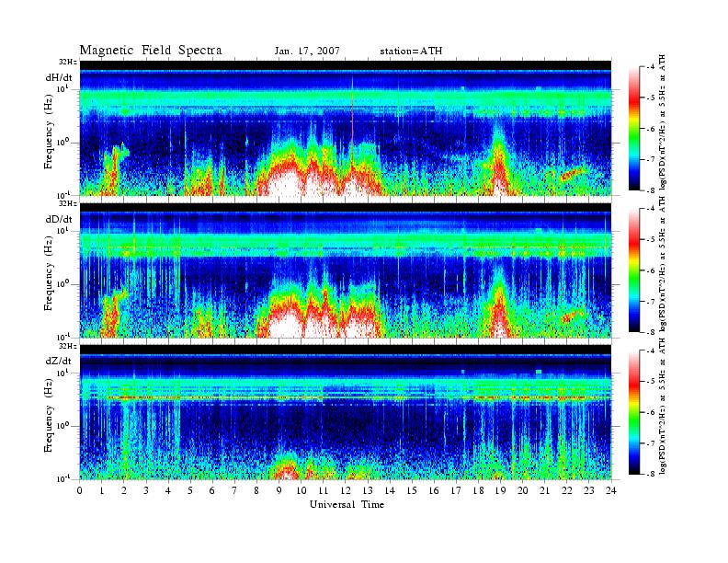The width and height of the screenshot is (728, 563).
Task: Click the time axis tick "2"
Action: click(x=124, y=490)
